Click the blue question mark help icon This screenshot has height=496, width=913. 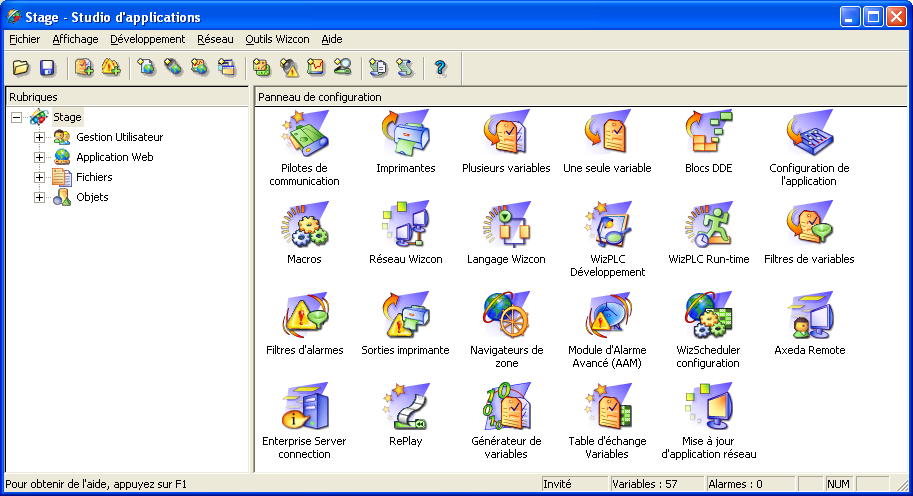(x=440, y=68)
